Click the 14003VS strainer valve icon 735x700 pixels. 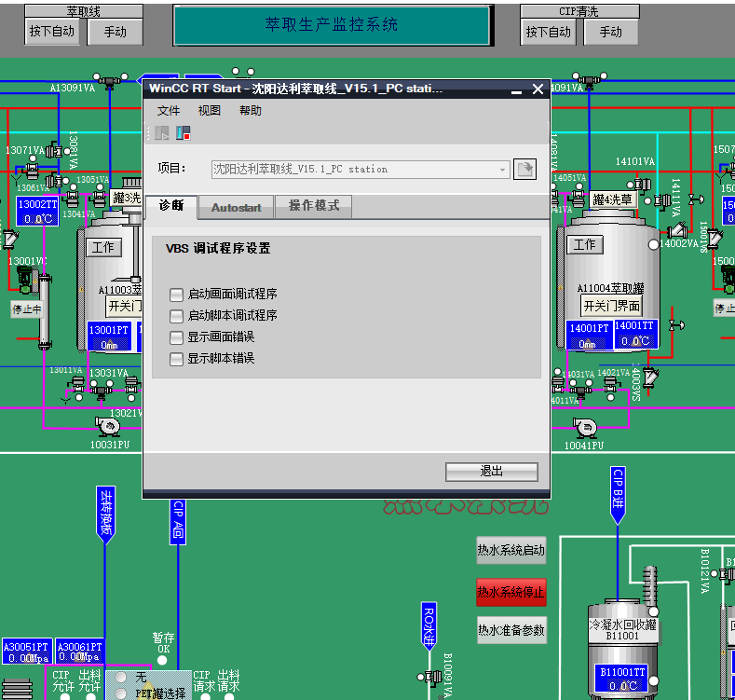(x=650, y=377)
